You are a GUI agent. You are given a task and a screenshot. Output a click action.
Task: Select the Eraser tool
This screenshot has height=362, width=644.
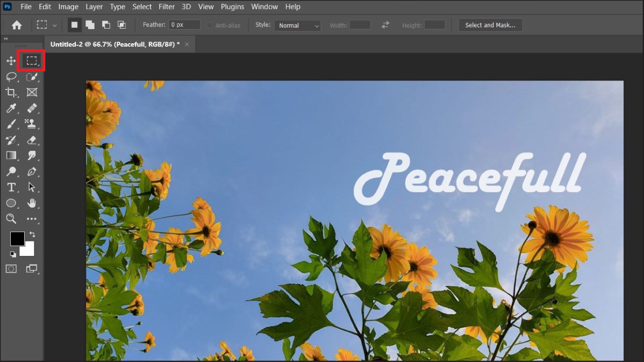(32, 140)
